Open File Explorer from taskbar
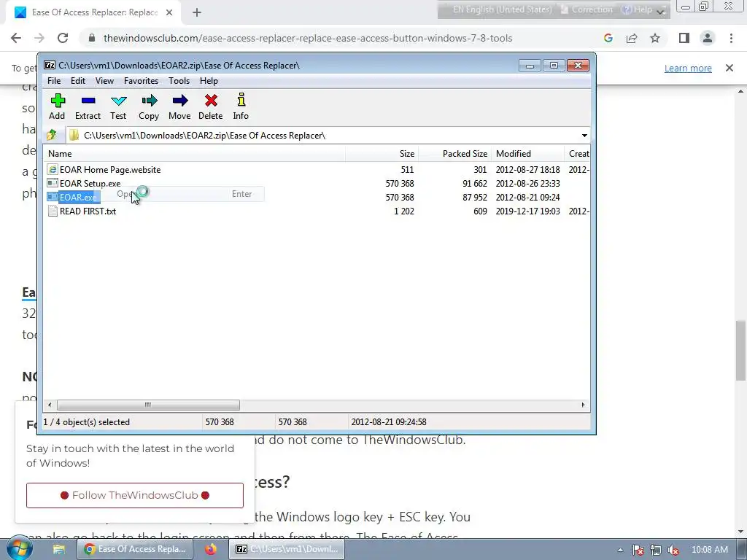Image resolution: width=747 pixels, height=560 pixels. point(58,549)
